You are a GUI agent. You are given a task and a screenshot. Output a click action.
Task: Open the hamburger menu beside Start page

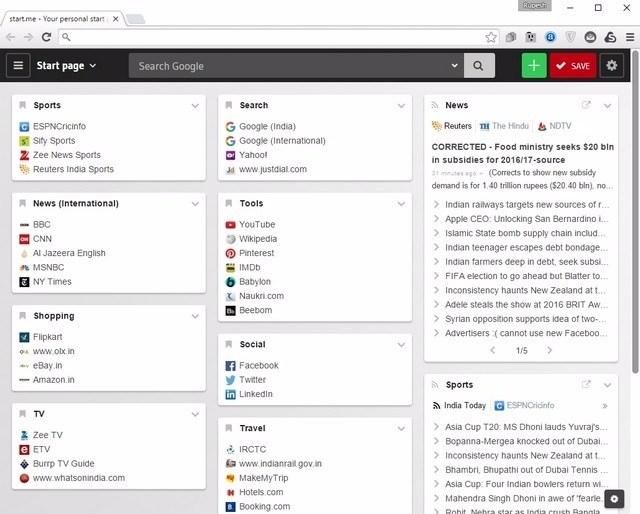18,65
